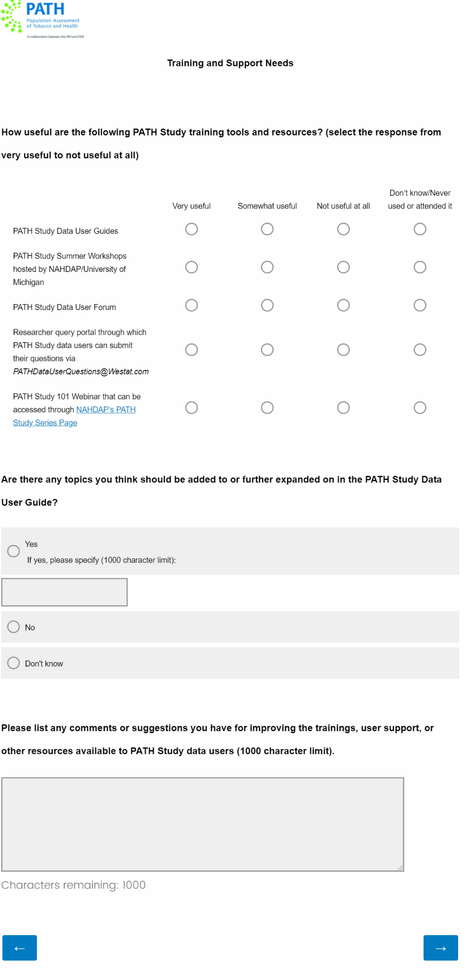
Task: Rate Researcher query portal as Somewhat useful
Action: [267, 350]
